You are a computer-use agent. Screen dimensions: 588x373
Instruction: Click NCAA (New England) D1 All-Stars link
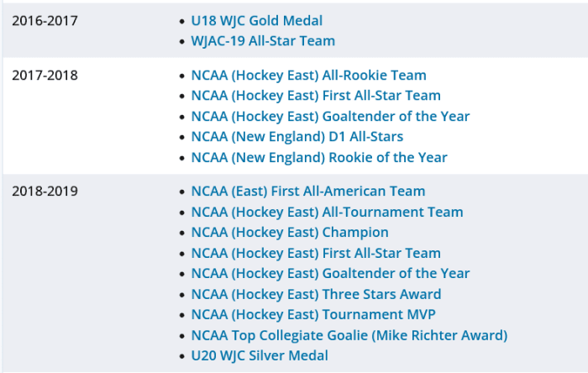pos(297,137)
